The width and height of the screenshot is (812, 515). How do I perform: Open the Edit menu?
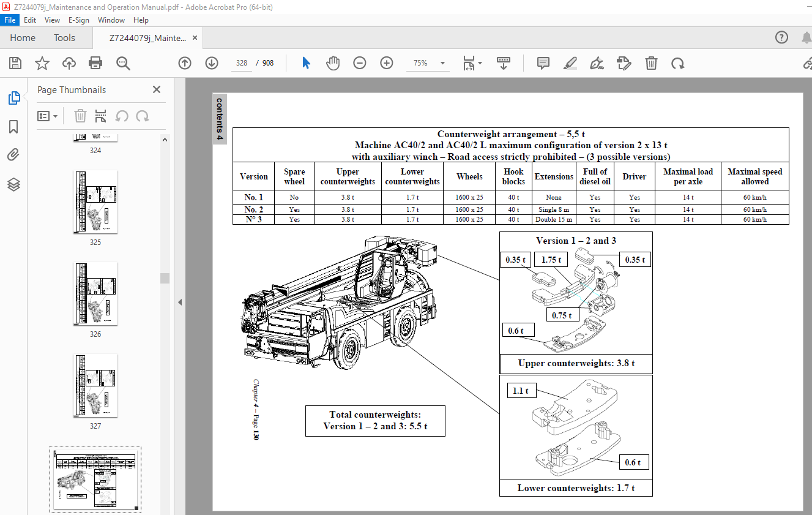pyautogui.click(x=30, y=20)
